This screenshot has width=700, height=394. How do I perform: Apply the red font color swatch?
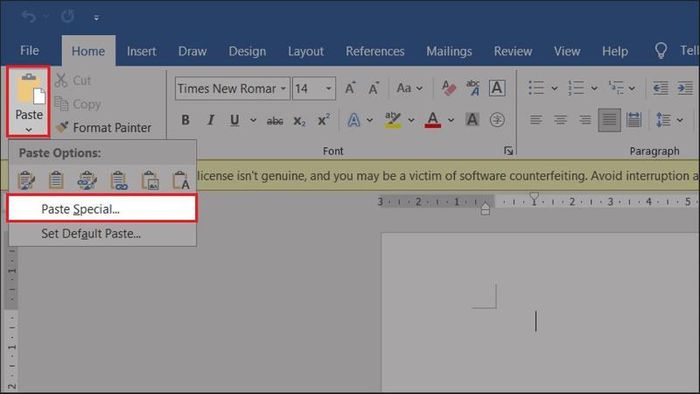(433, 120)
